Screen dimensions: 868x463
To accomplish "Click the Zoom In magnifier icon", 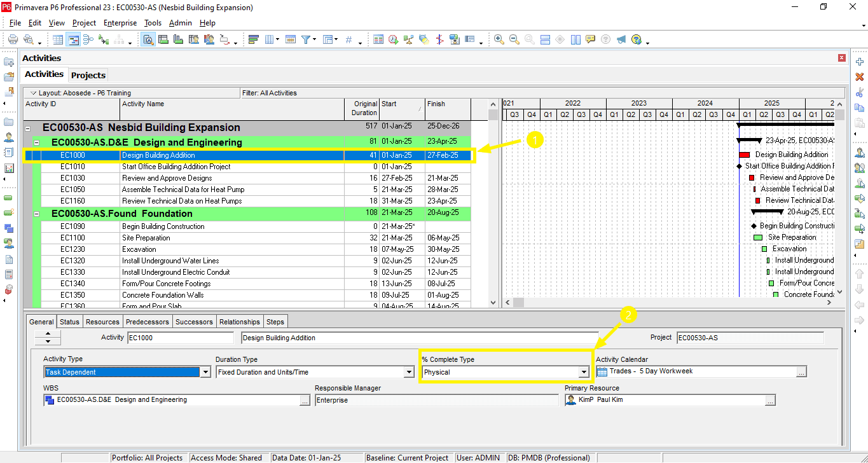I will 499,39.
